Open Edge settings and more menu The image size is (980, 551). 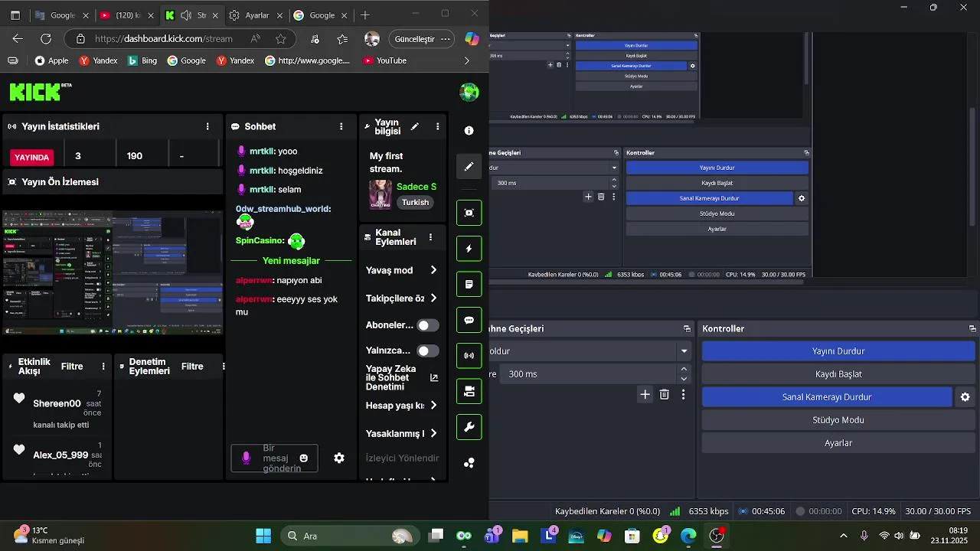point(447,39)
